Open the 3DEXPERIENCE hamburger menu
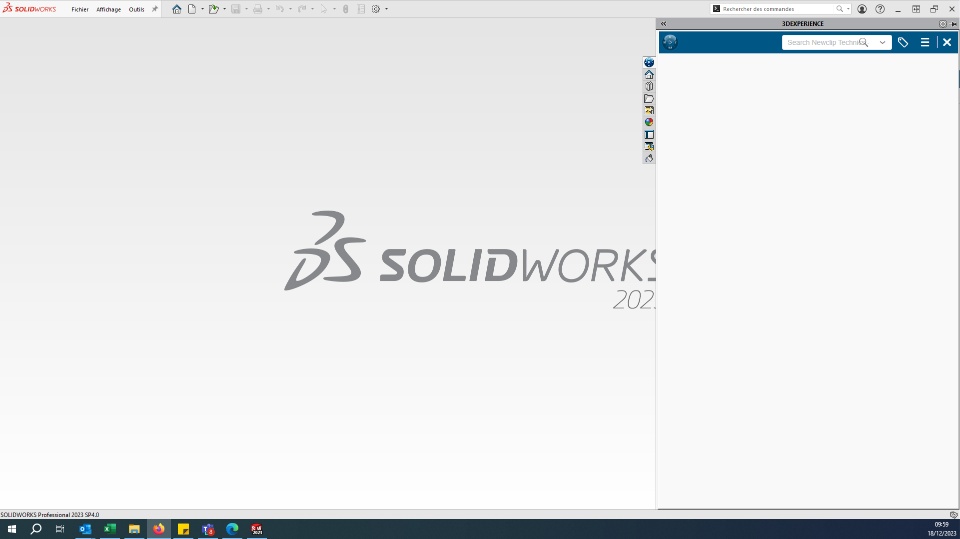Screen dimensions: 960x539 pos(925,42)
